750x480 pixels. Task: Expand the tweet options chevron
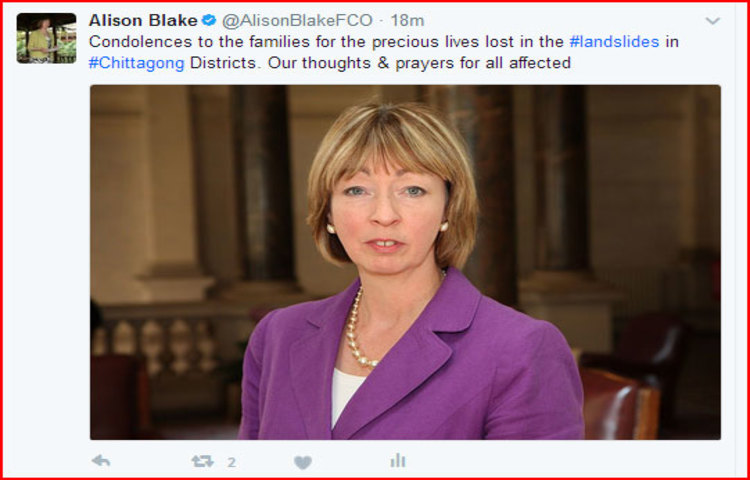point(713,21)
